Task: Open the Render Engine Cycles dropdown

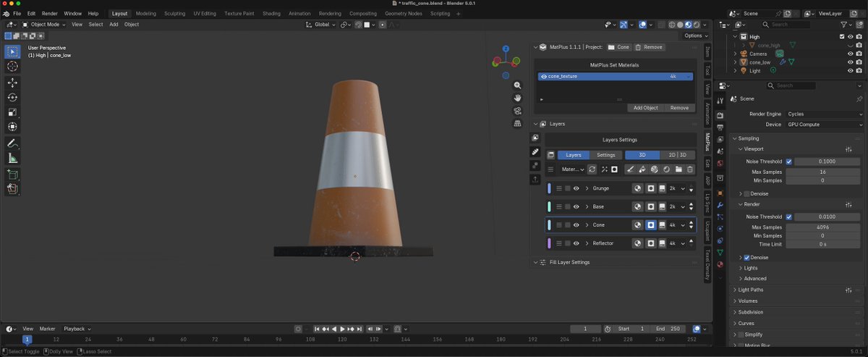Action: coord(825,114)
